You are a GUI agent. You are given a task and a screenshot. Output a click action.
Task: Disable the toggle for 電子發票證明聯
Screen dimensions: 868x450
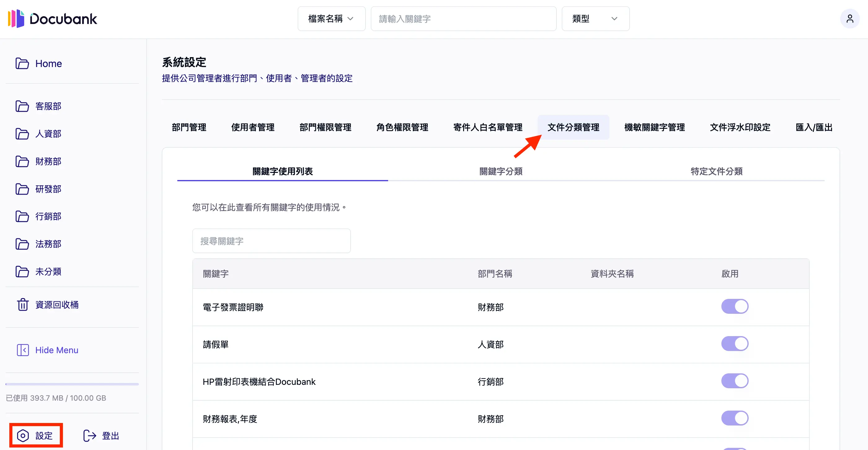[735, 306]
